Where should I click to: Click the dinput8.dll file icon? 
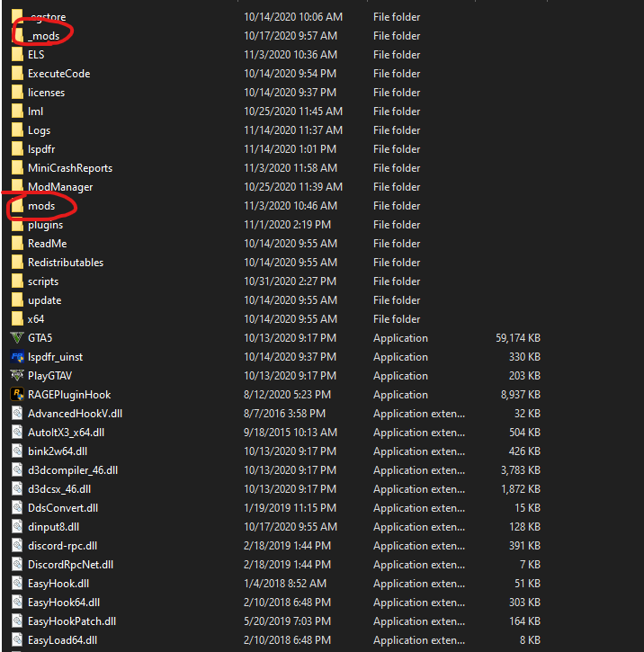(17, 527)
